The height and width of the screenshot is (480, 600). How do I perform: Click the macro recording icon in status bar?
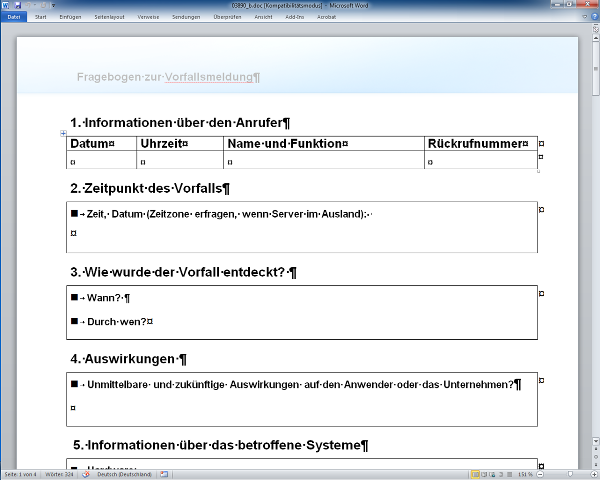162,473
